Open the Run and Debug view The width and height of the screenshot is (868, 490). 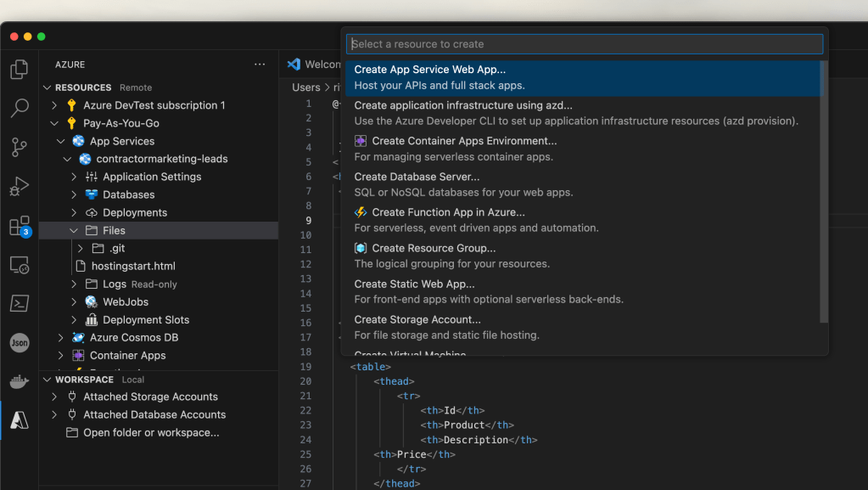(x=20, y=186)
